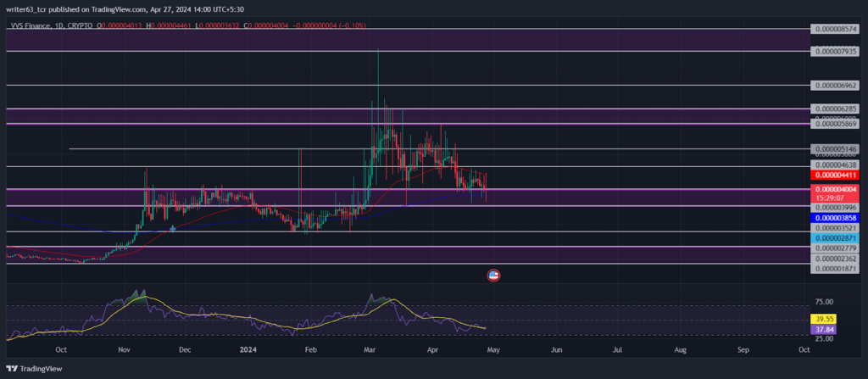Click the Nov label on time axis
This screenshot has width=868, height=379.
point(124,350)
